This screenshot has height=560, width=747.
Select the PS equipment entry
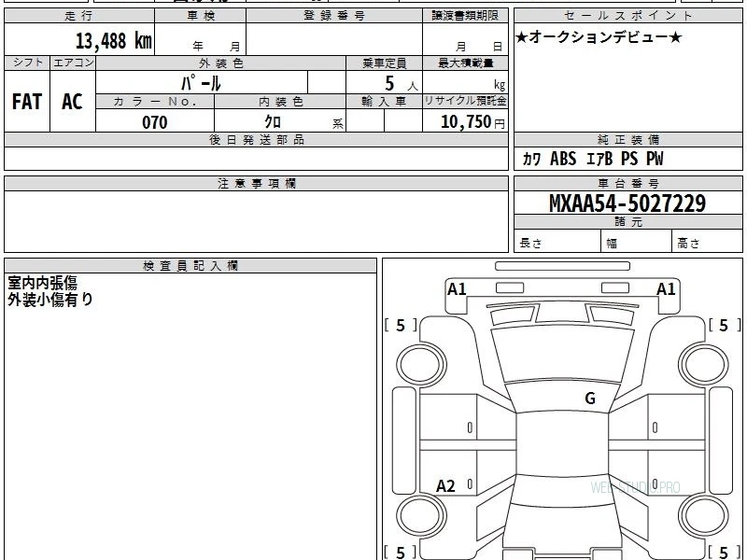[x=629, y=159]
